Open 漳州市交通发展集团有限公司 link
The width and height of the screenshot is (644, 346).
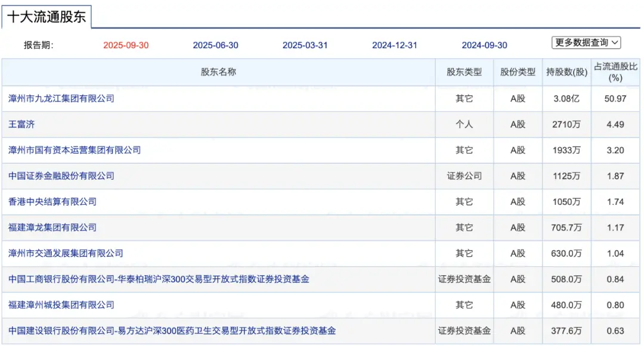[66, 253]
